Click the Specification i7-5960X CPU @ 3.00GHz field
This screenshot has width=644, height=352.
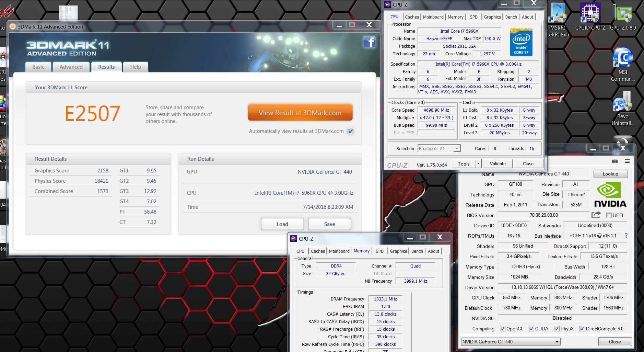point(478,64)
